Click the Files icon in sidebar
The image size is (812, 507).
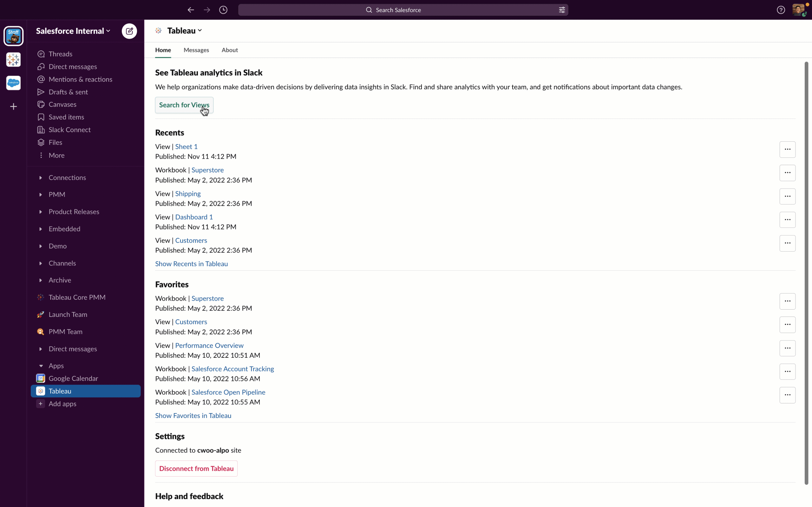click(x=41, y=142)
